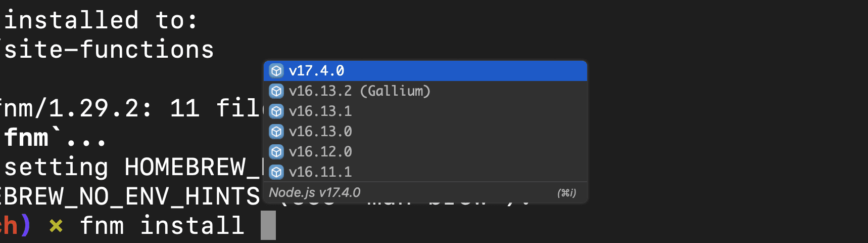
Task: Click the Node.js v17.4.0 description footer
Action: pos(314,192)
